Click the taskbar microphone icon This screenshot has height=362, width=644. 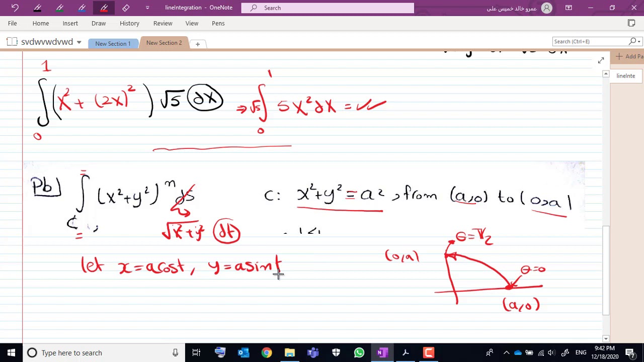[x=175, y=352]
